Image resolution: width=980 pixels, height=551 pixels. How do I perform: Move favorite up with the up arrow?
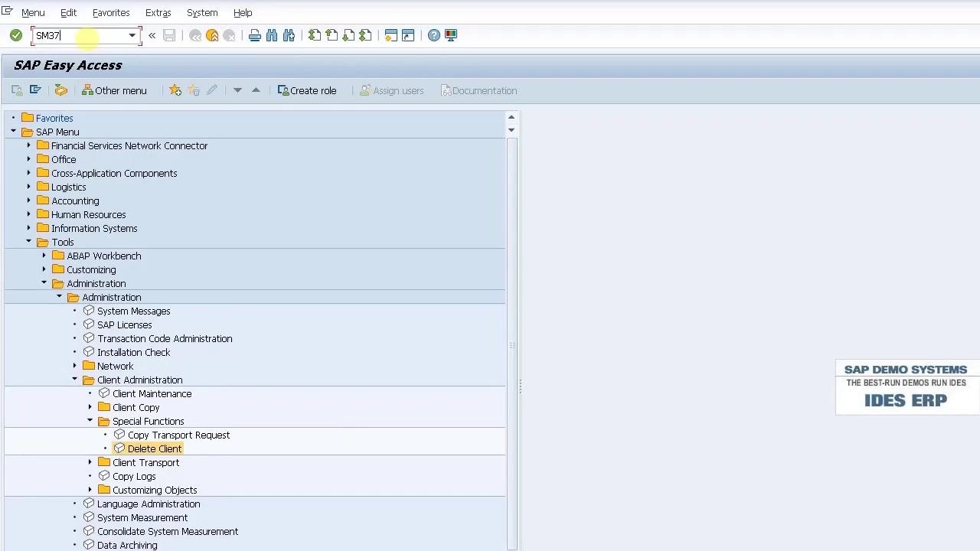pyautogui.click(x=256, y=90)
